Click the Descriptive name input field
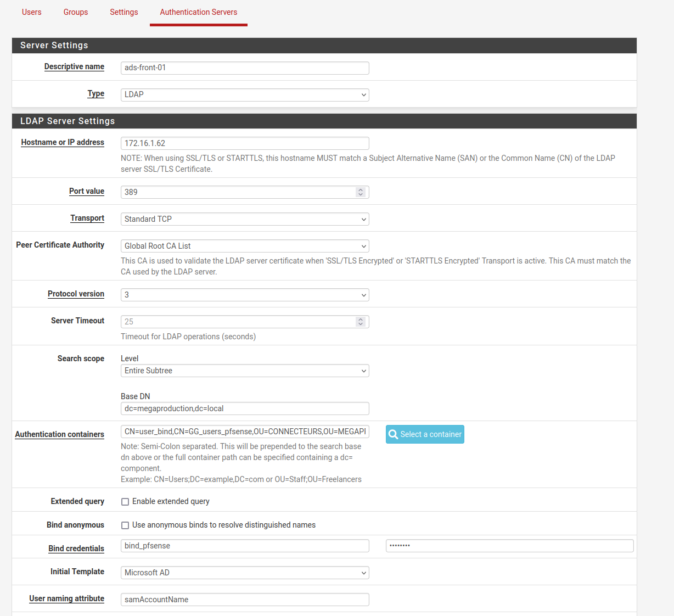 (x=244, y=68)
